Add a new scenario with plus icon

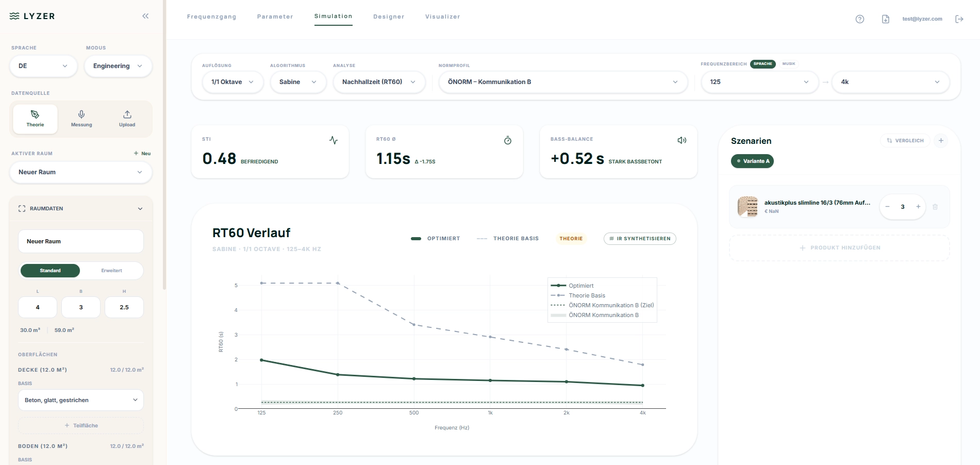(940, 141)
